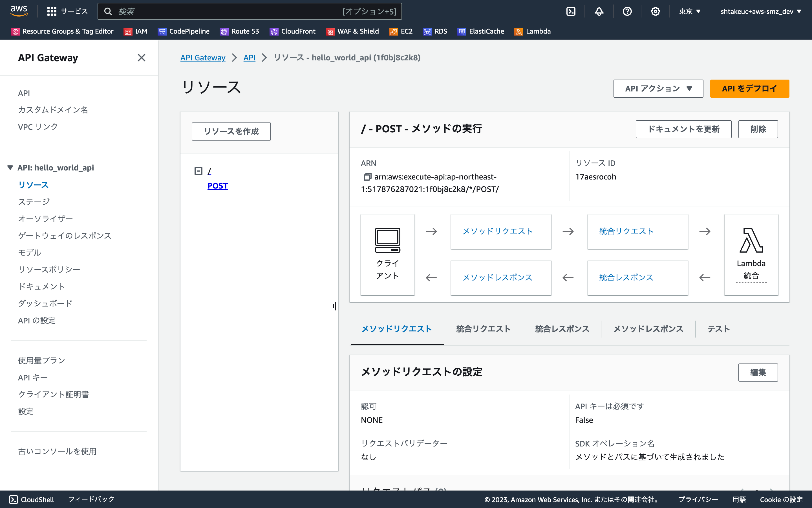812x508 pixels.
Task: Copy the ARN with the copy icon
Action: click(367, 177)
